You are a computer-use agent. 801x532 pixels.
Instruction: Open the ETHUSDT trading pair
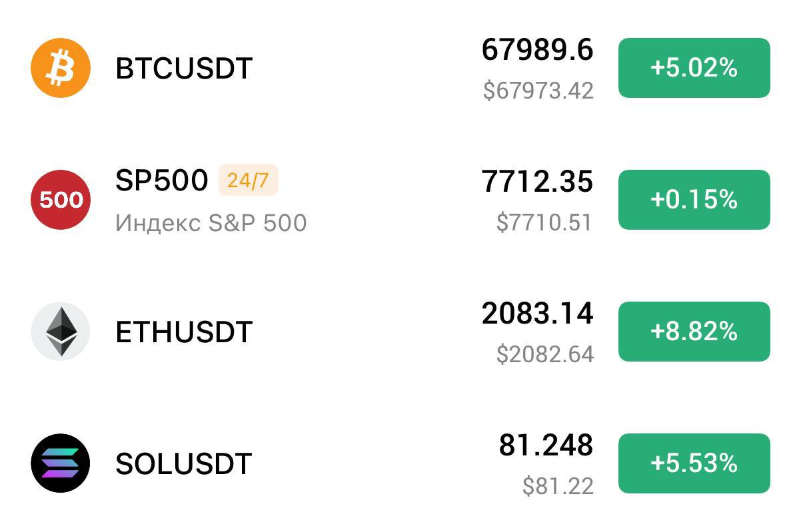pos(184,332)
